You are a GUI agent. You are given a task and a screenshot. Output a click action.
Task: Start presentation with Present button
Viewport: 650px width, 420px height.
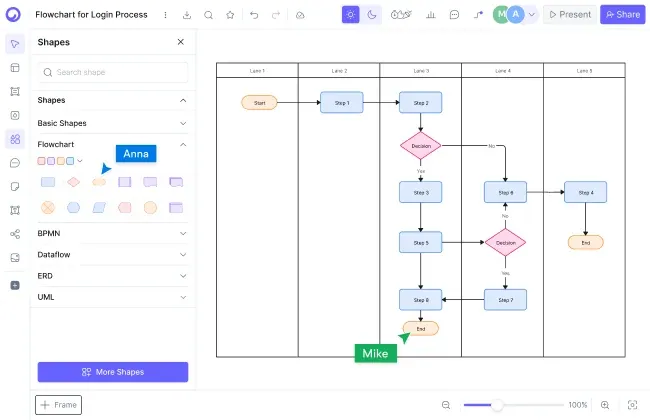[570, 15]
